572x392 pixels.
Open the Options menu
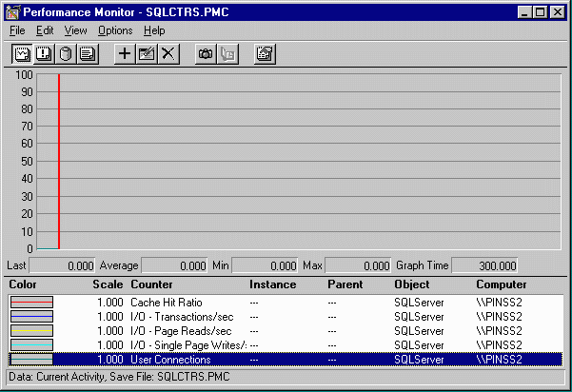115,30
